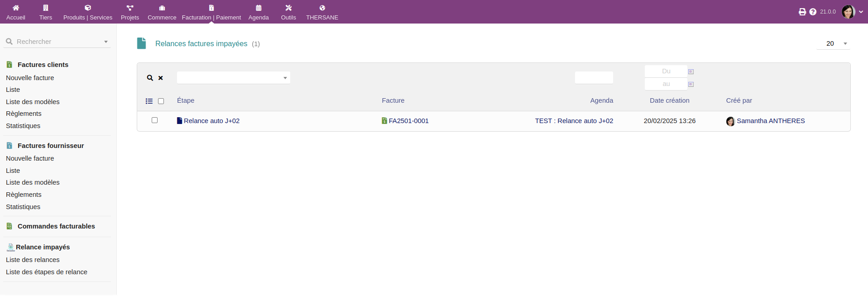Open the 'Du' date picker calendar icon
Image resolution: width=868 pixels, height=305 pixels.
click(x=691, y=71)
